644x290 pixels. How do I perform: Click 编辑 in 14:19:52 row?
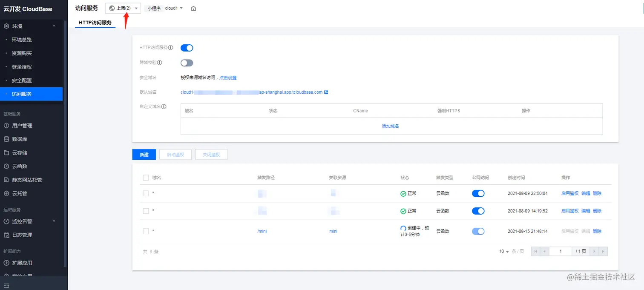coord(586,211)
